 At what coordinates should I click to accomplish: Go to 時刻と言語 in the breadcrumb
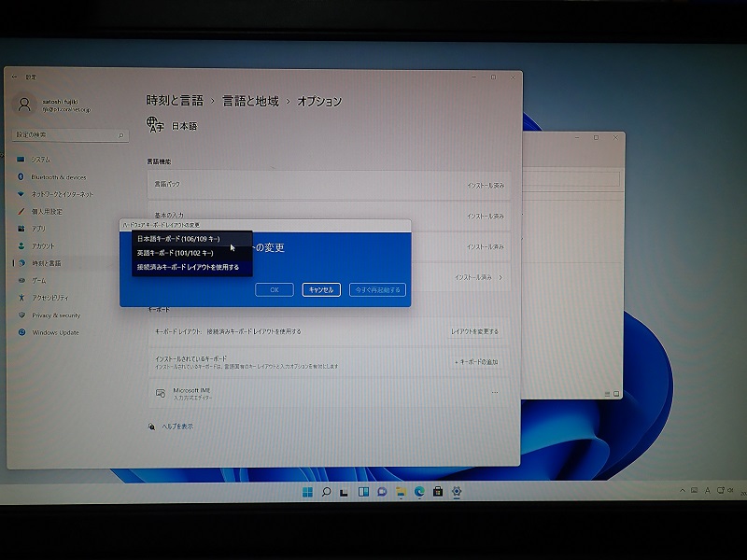tap(175, 101)
